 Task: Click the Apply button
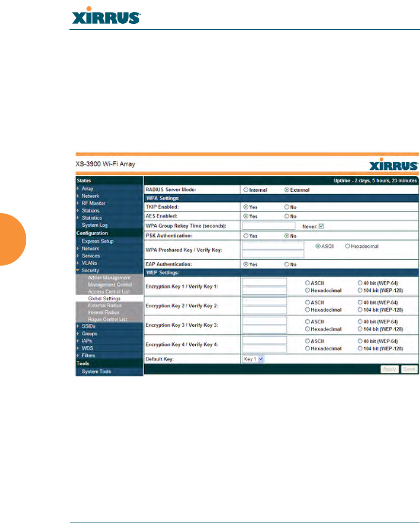[x=389, y=369]
